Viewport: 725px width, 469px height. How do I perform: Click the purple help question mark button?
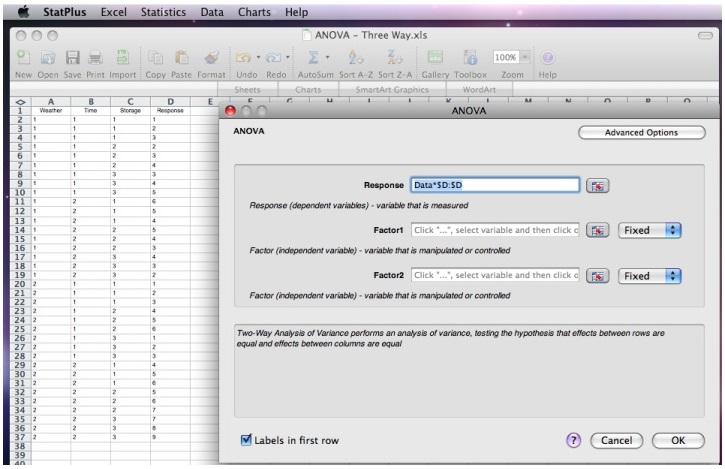pyautogui.click(x=573, y=440)
